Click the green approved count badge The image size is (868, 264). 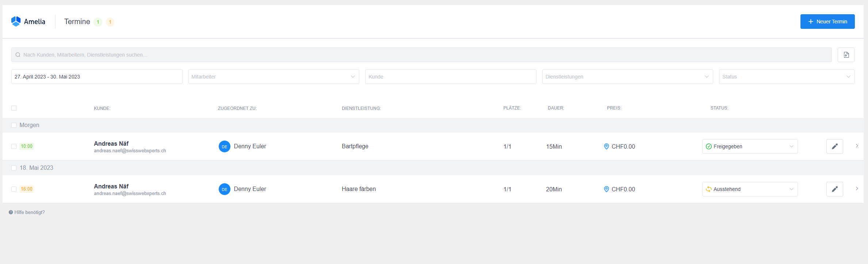(98, 22)
